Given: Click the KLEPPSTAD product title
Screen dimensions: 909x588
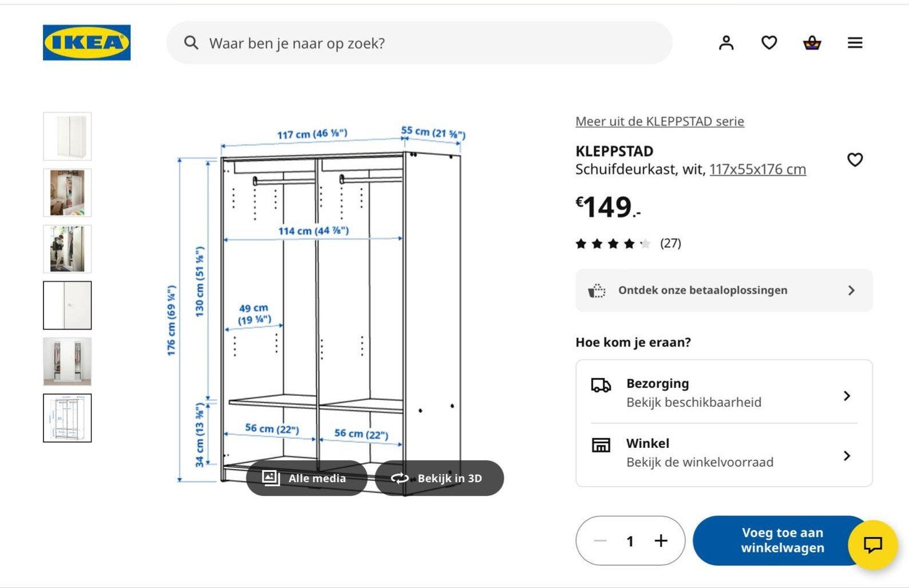Looking at the screenshot, I should [614, 152].
